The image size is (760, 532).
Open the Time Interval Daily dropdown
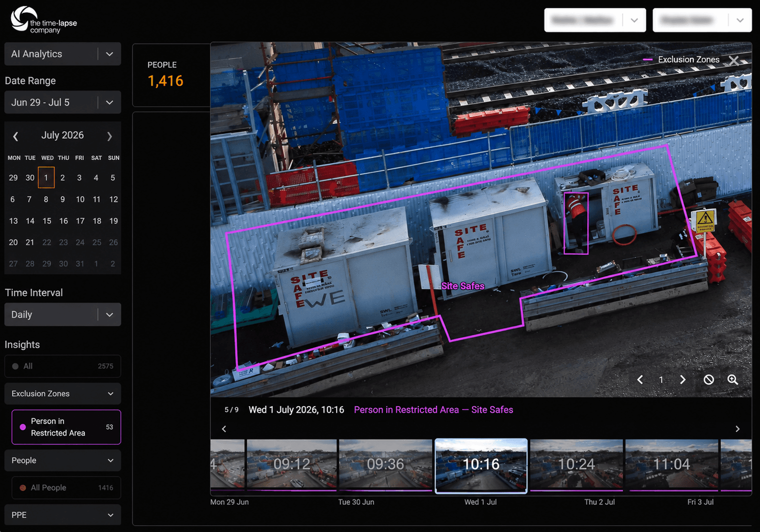[x=63, y=315]
